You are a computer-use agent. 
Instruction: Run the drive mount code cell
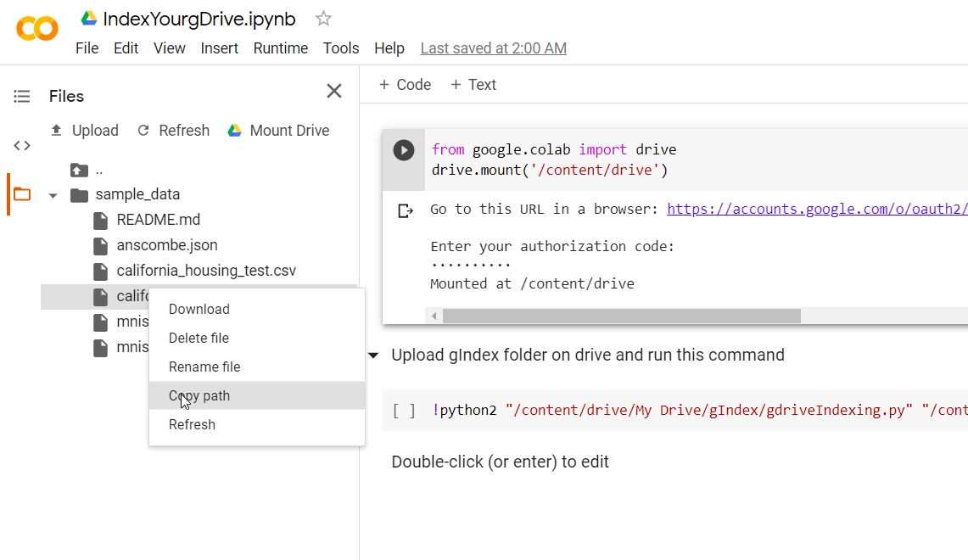404,150
